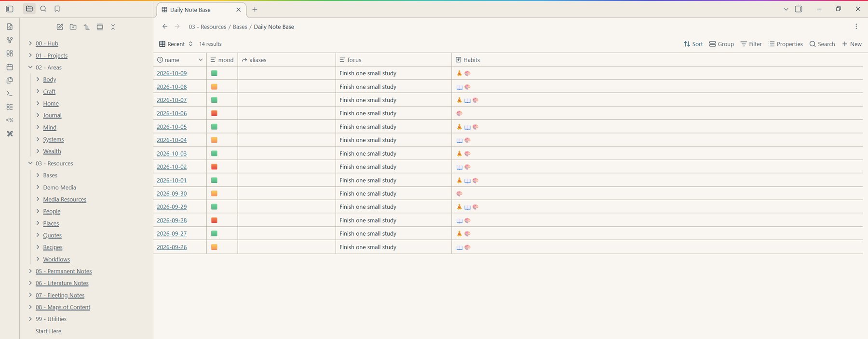Click the Habits column header
The height and width of the screenshot is (339, 868).
click(x=657, y=60)
